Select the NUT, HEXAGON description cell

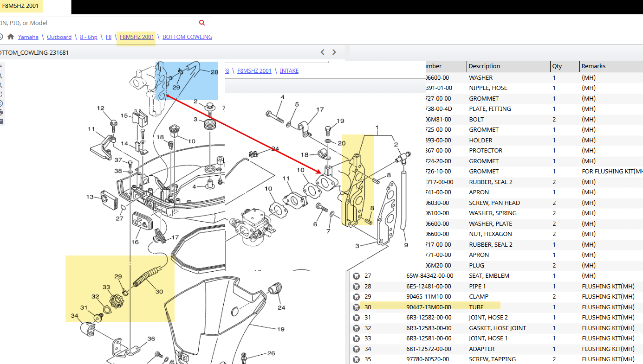pos(490,234)
